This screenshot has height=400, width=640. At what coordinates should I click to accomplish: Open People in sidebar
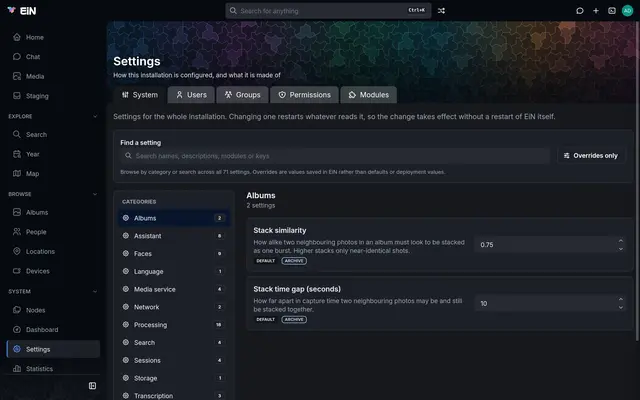click(x=53, y=232)
